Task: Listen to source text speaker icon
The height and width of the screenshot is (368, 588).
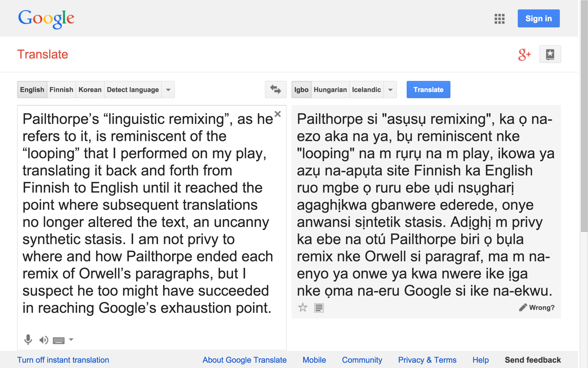Action: point(43,340)
